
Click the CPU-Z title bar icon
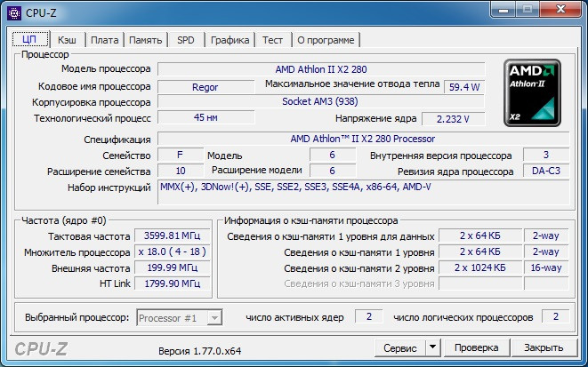(x=14, y=13)
